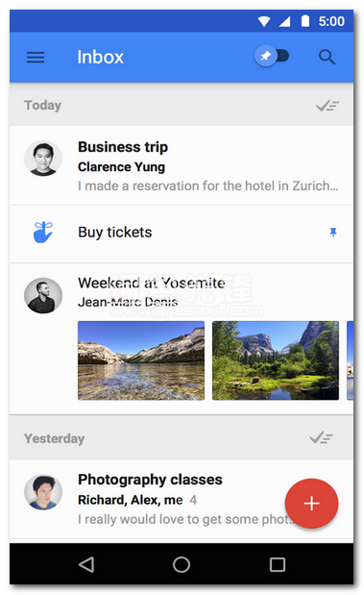The width and height of the screenshot is (364, 595).
Task: Click the reminder finger-string icon
Action: (x=43, y=232)
